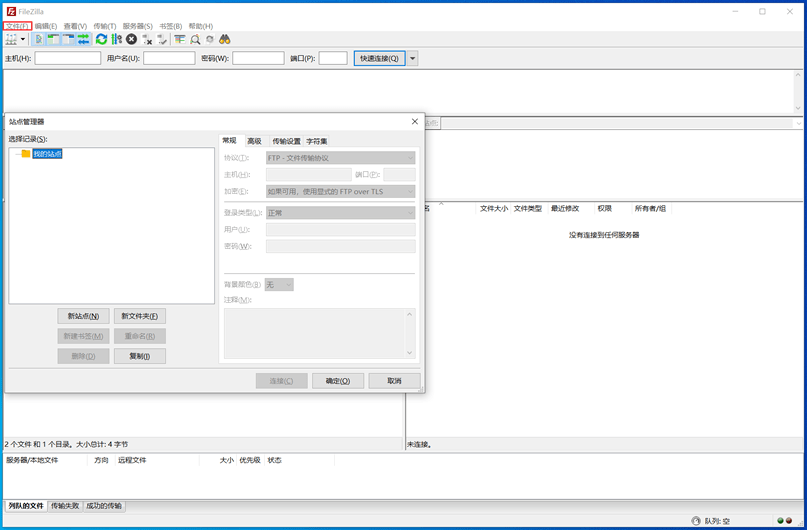
Task: Toggle the synchronized browsing icon
Action: [x=209, y=39]
